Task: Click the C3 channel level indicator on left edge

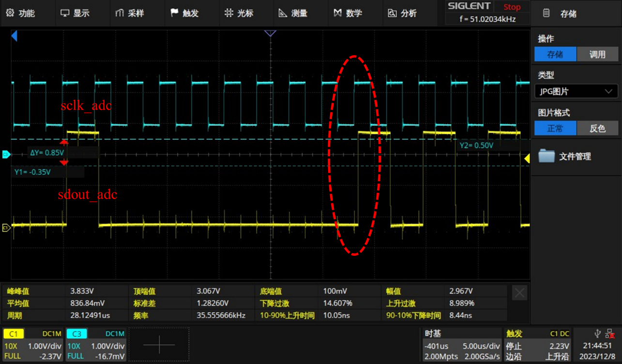Action: (x=6, y=154)
